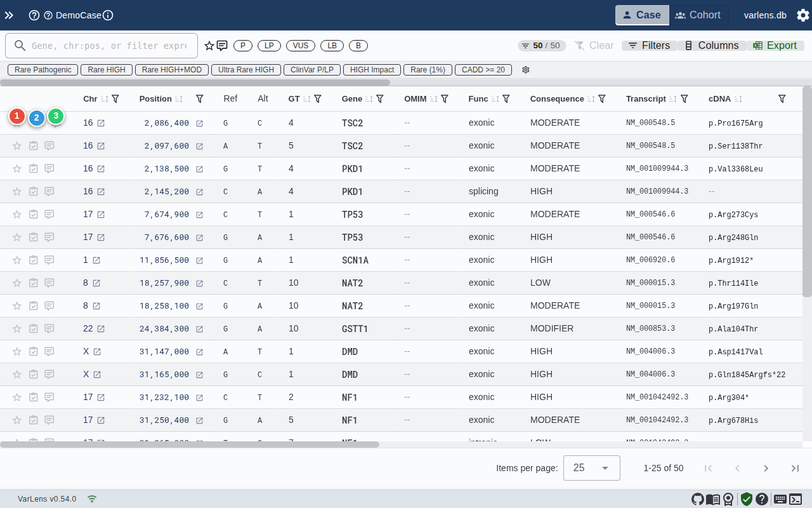Open the Columns panel button
Viewport: 812px width, 508px height.
[x=713, y=45]
